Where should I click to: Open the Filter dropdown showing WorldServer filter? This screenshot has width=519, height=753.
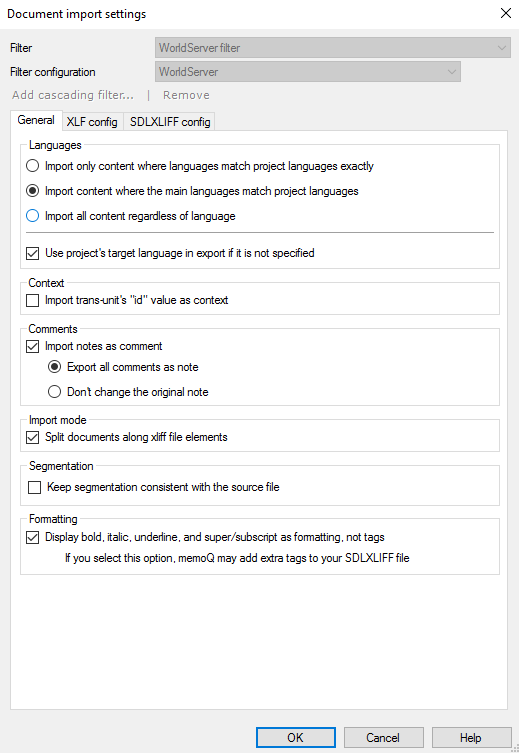coord(333,48)
